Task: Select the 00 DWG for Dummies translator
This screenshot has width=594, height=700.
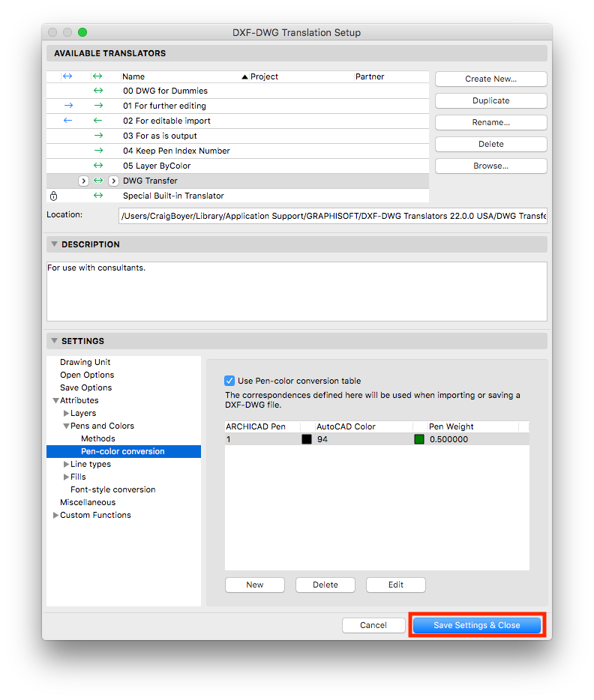Action: click(x=238, y=91)
